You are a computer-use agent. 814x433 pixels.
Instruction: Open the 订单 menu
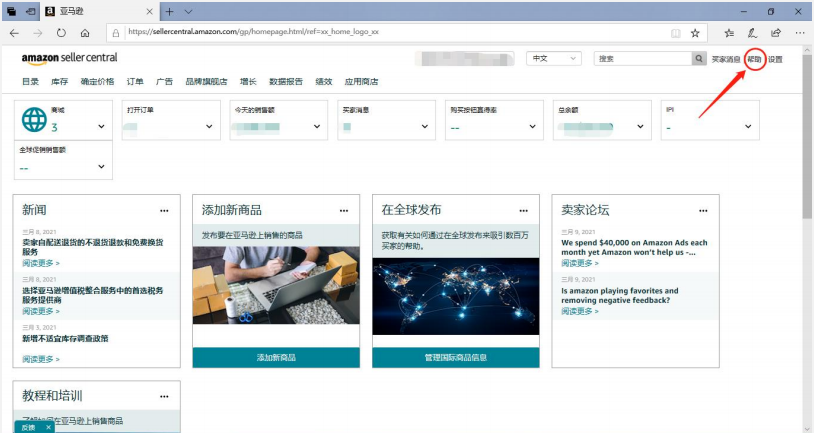[x=134, y=82]
